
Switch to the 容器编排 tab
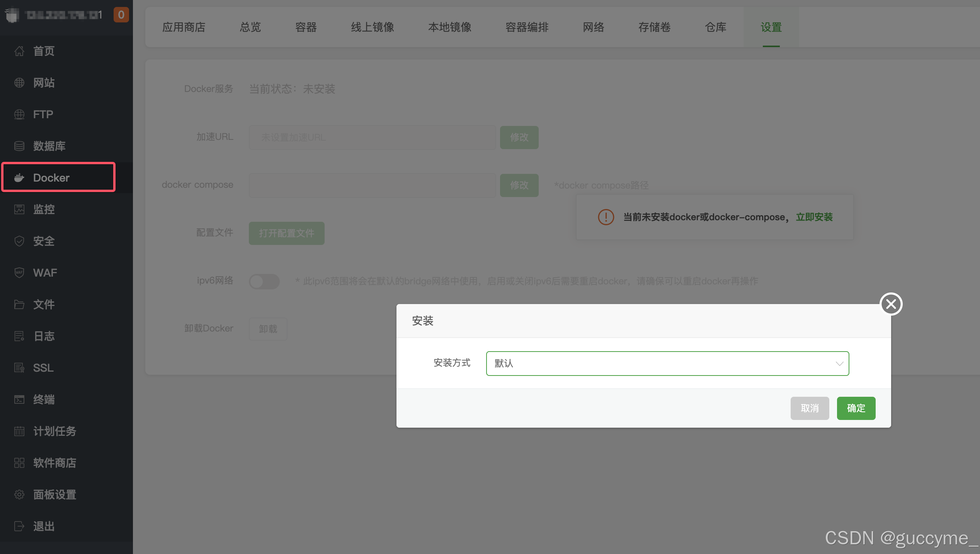click(527, 27)
